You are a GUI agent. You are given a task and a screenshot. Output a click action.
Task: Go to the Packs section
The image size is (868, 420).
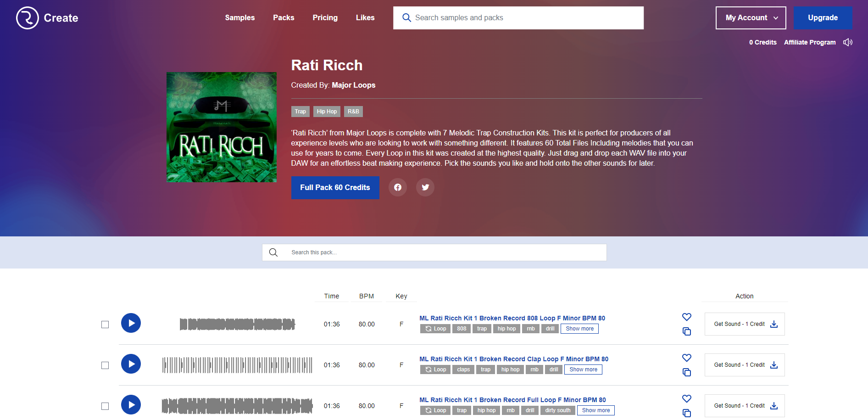tap(284, 17)
